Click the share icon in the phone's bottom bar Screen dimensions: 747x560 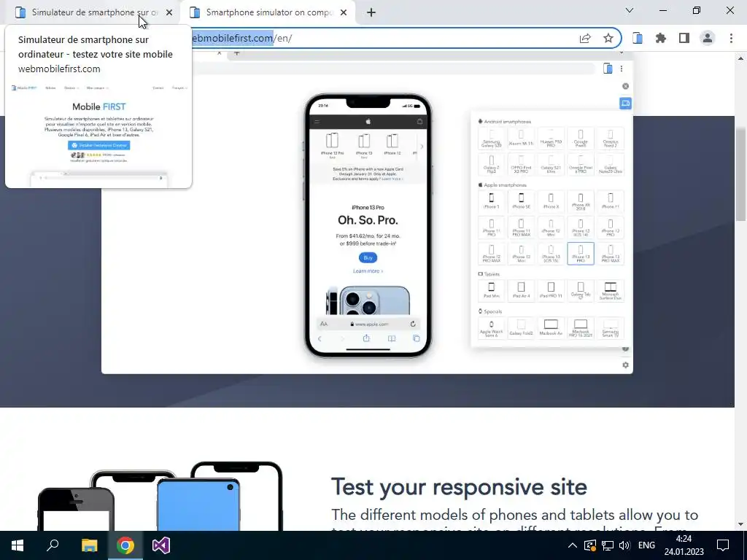(366, 338)
